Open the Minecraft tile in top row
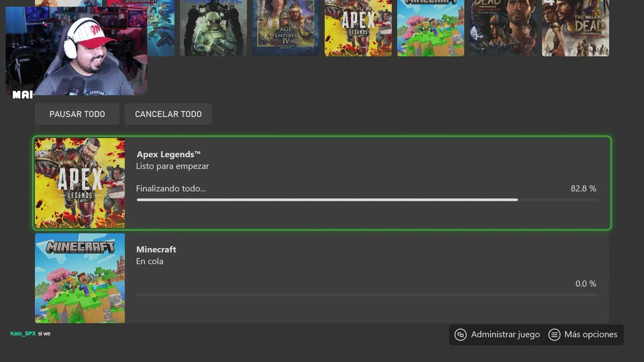 430,28
